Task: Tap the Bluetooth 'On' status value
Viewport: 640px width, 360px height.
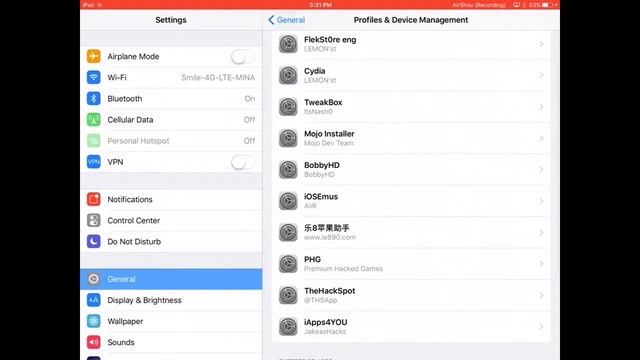Action: click(x=250, y=98)
